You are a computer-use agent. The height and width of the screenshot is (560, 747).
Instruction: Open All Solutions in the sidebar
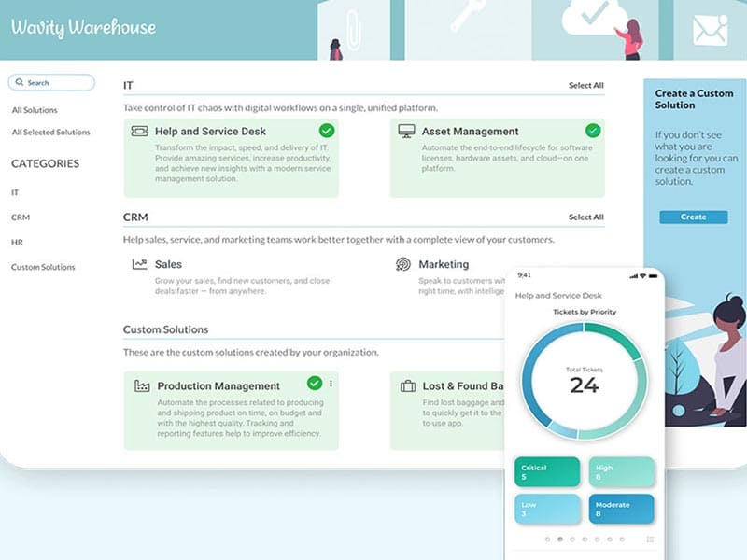tap(35, 110)
